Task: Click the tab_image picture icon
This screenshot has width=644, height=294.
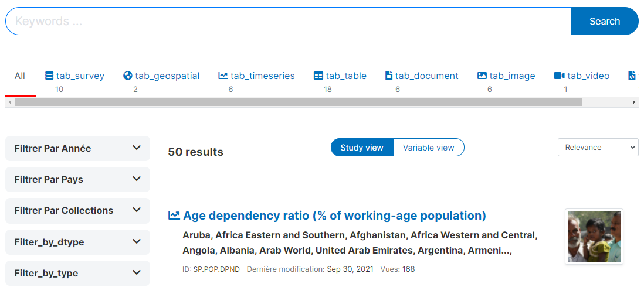Action: click(x=482, y=76)
